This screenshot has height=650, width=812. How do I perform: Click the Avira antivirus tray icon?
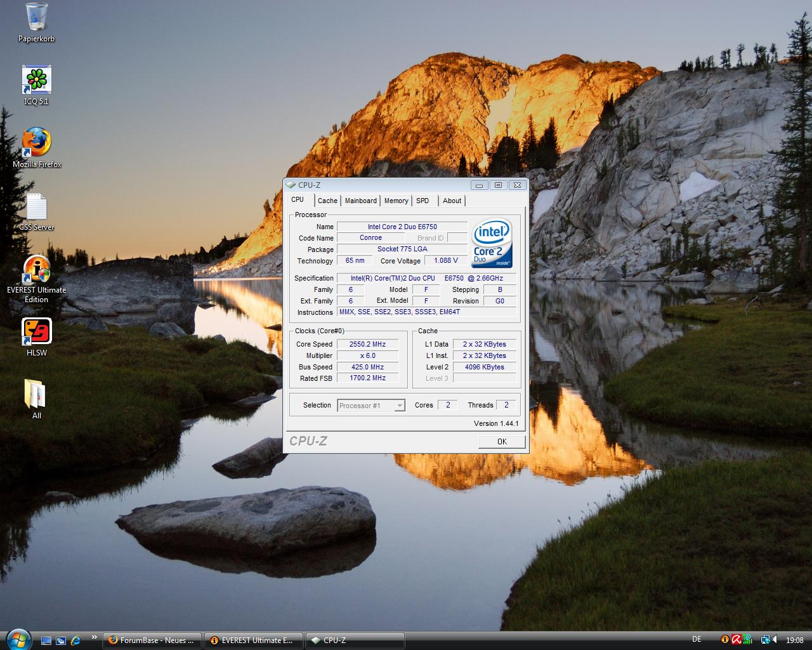(737, 640)
